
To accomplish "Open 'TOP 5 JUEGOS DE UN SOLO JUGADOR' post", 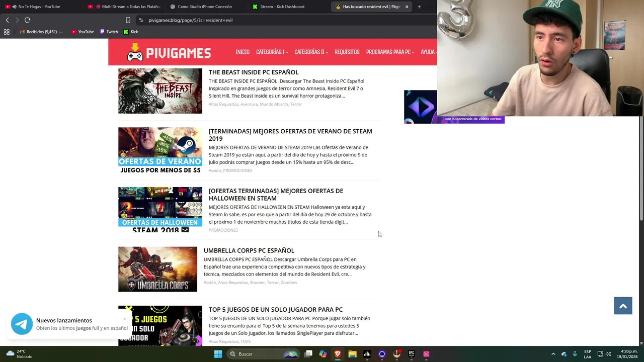I will tap(276, 310).
